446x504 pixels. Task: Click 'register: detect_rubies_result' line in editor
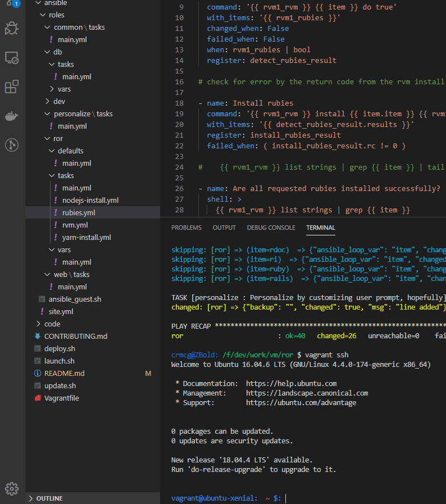pos(271,61)
